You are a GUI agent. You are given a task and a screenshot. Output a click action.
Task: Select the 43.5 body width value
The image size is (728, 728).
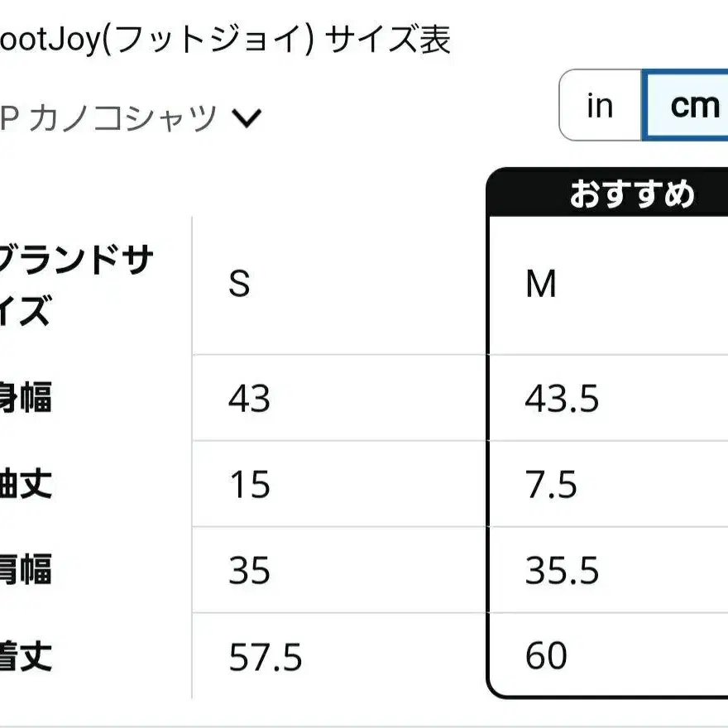(562, 399)
